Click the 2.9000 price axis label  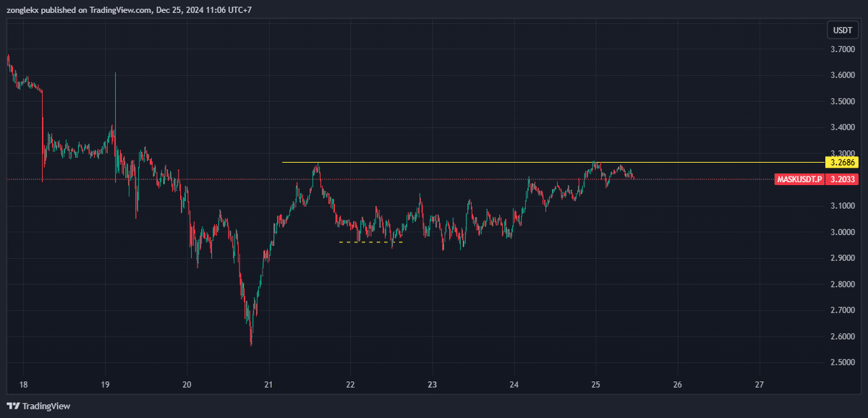tap(843, 258)
